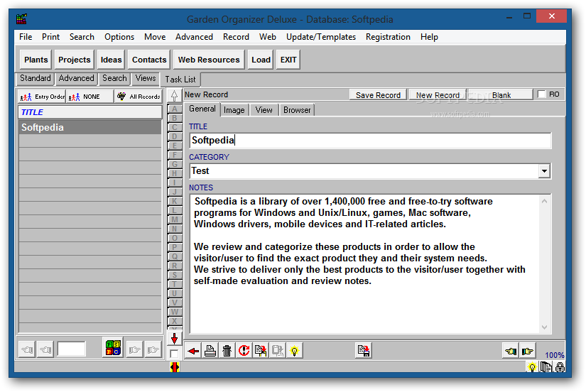Click the Garden Organizer app icon in title bar

[22, 19]
